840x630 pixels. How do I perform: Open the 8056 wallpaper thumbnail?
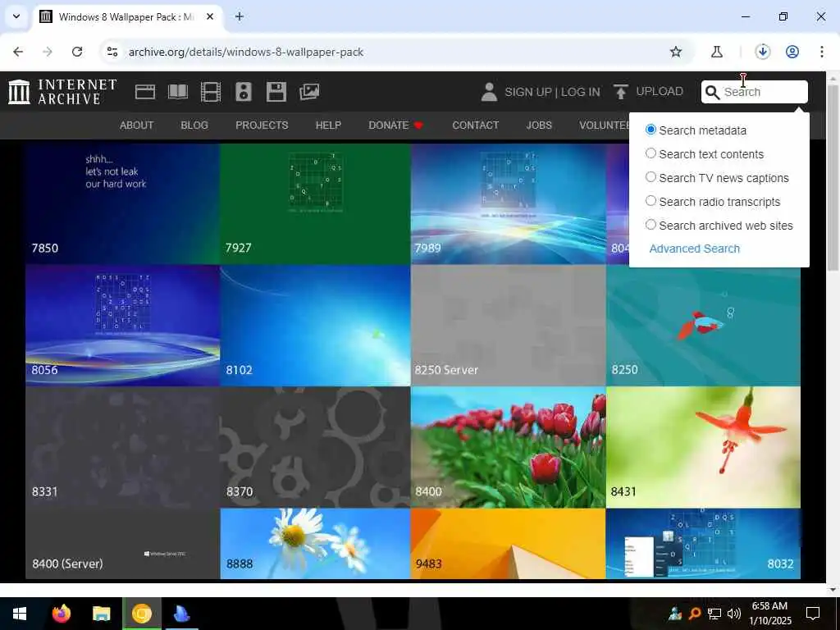point(123,326)
